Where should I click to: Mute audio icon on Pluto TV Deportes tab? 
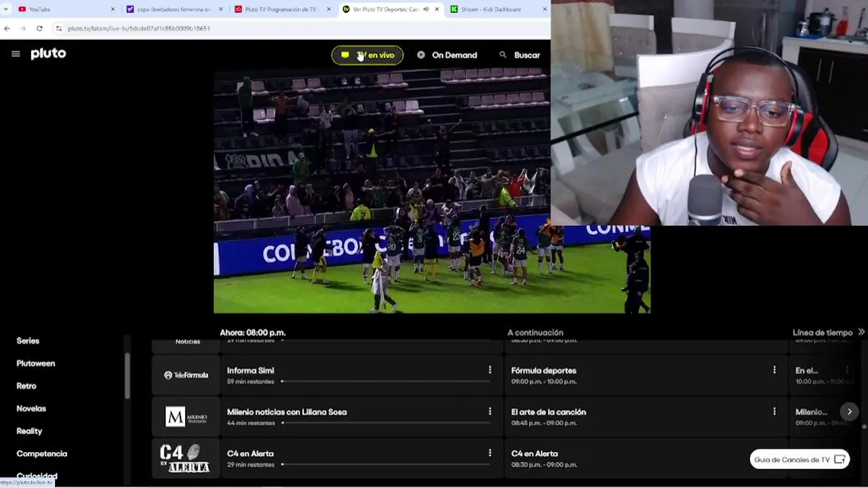point(426,9)
